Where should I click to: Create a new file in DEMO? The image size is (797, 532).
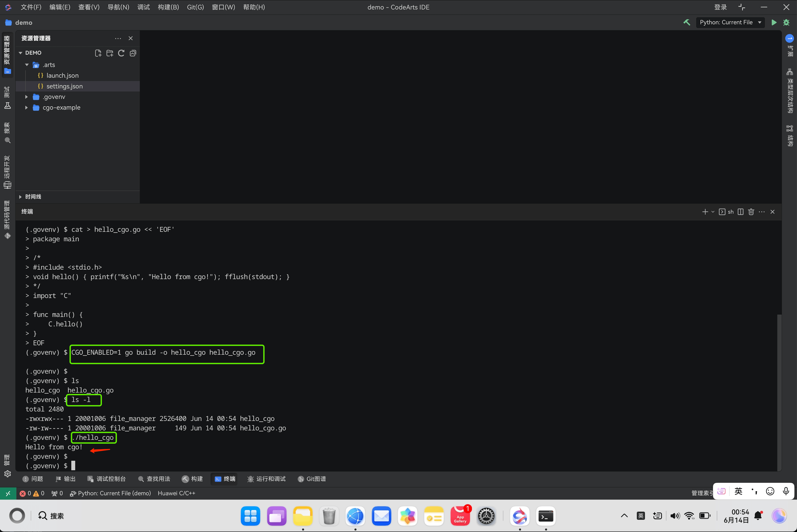(98, 53)
